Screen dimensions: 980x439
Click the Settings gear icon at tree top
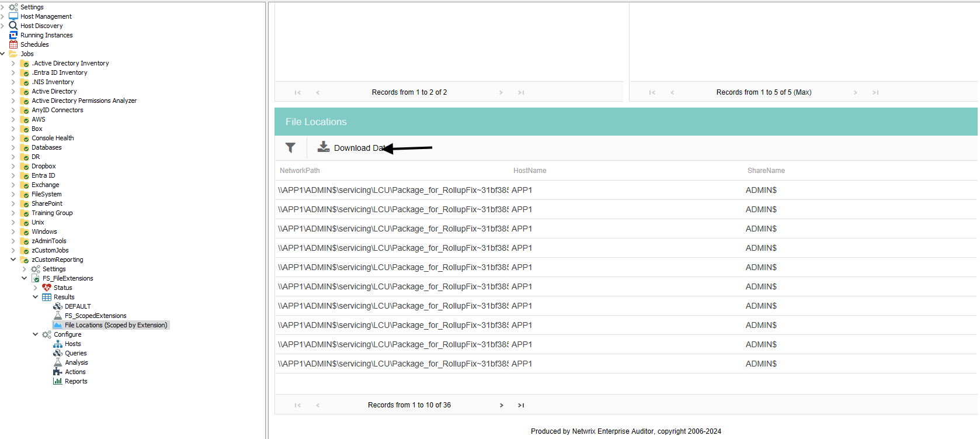[13, 7]
